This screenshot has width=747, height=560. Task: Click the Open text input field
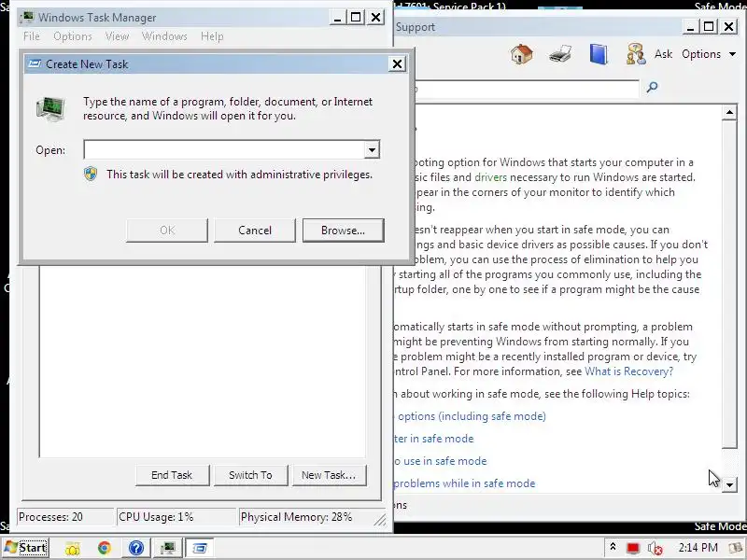pyautogui.click(x=224, y=149)
